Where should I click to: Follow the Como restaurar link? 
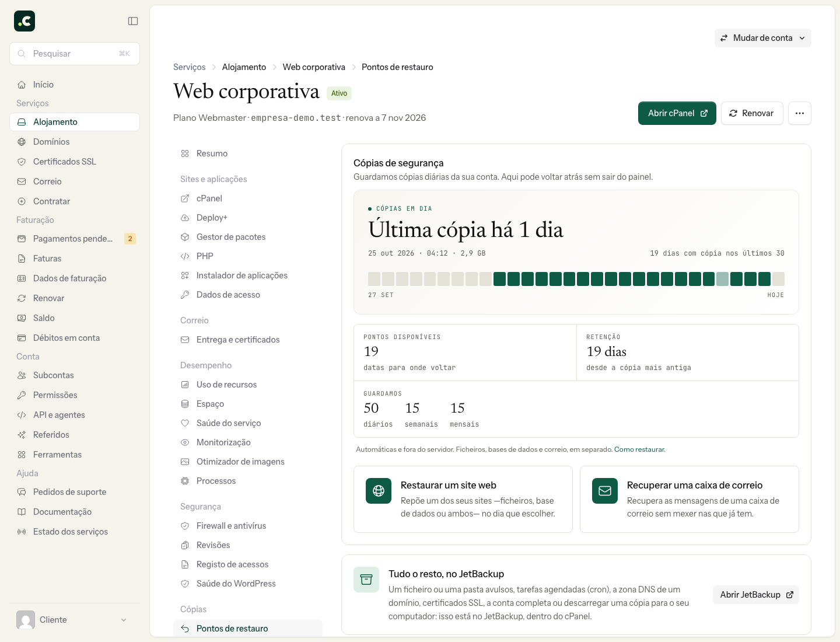[x=639, y=449]
